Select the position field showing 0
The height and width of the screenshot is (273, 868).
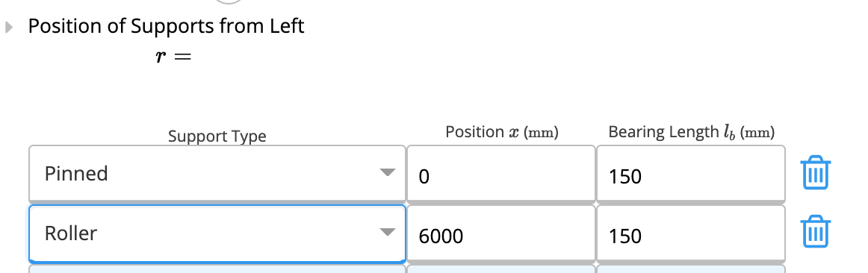tap(501, 174)
